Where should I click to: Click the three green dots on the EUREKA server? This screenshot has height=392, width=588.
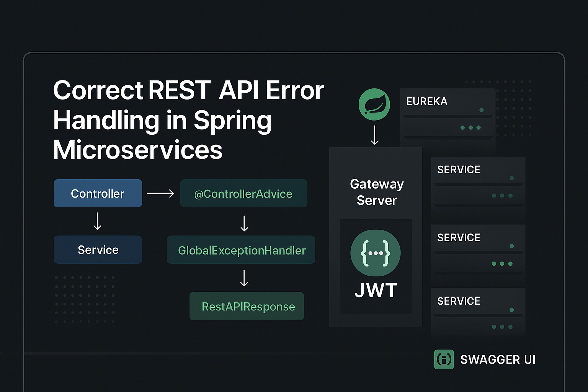[470, 127]
